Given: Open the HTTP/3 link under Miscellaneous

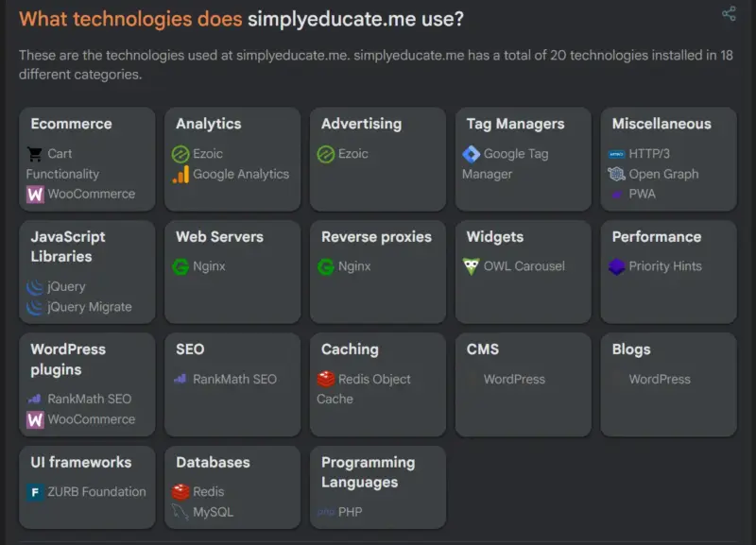Looking at the screenshot, I should [x=649, y=154].
